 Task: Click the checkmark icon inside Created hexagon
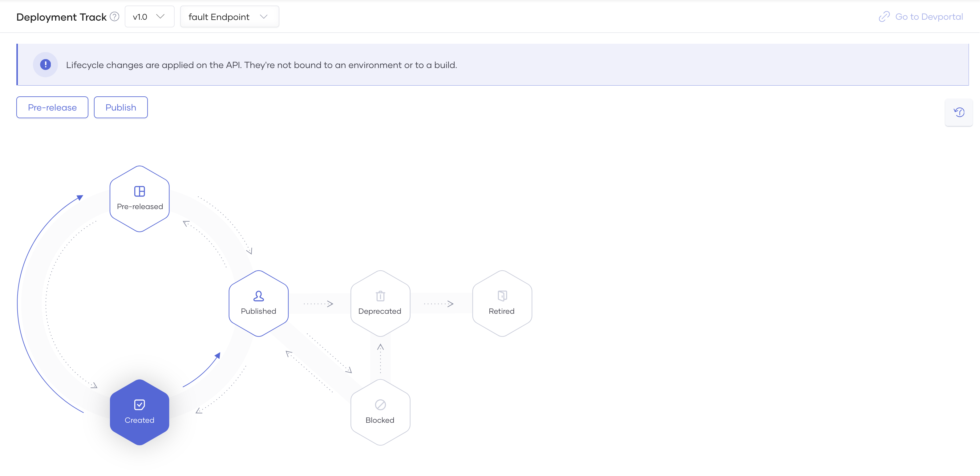point(139,405)
